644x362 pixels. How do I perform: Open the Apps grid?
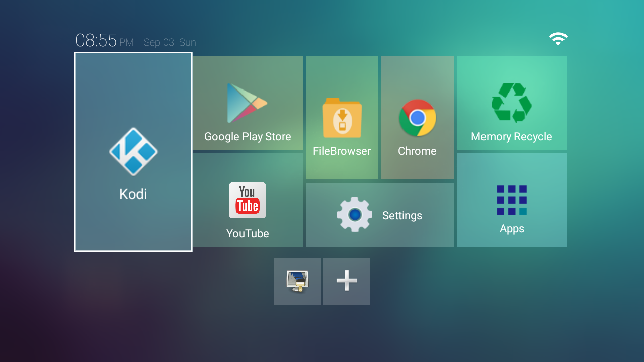[x=512, y=200]
